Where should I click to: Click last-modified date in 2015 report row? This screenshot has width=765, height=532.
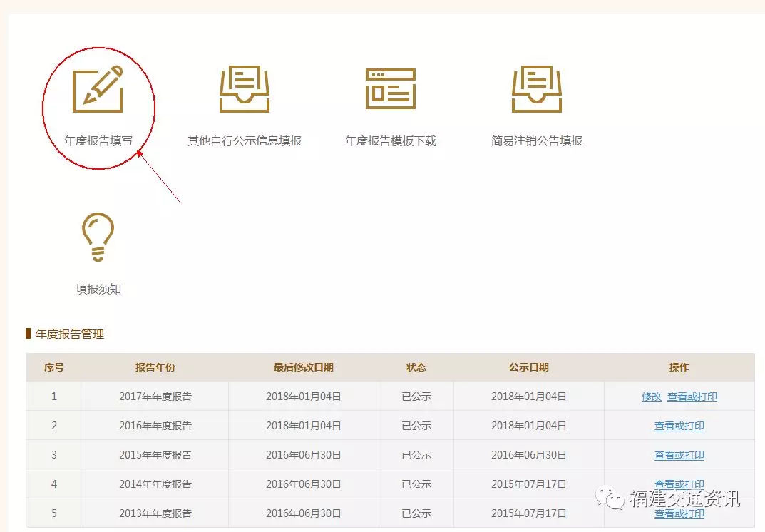(x=304, y=455)
